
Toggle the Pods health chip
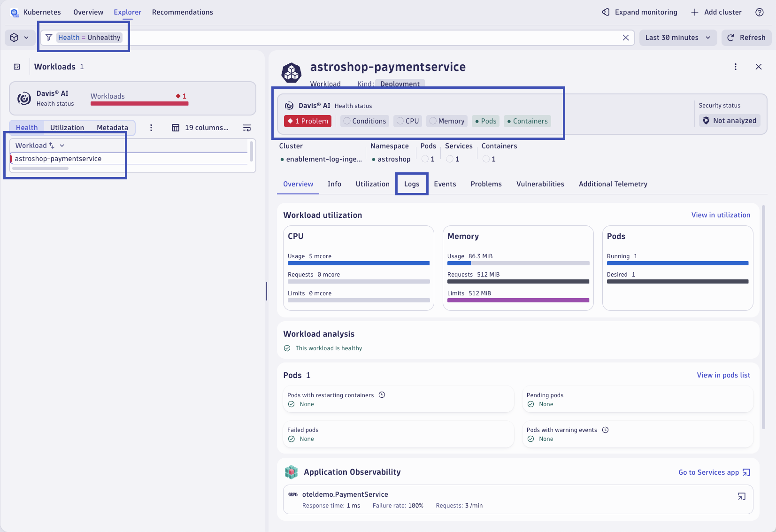coord(485,121)
